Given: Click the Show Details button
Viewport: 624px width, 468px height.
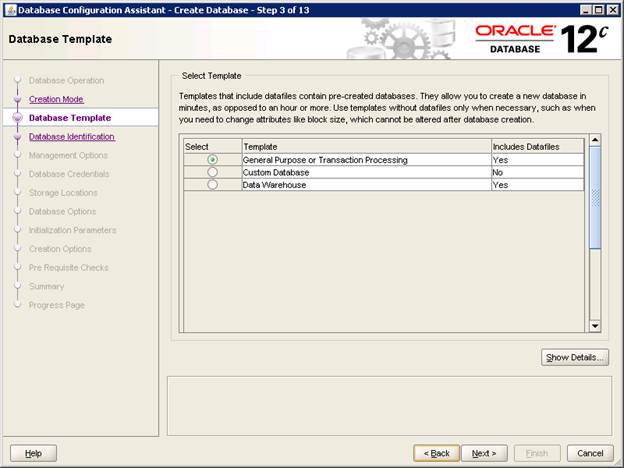Looking at the screenshot, I should click(x=575, y=357).
